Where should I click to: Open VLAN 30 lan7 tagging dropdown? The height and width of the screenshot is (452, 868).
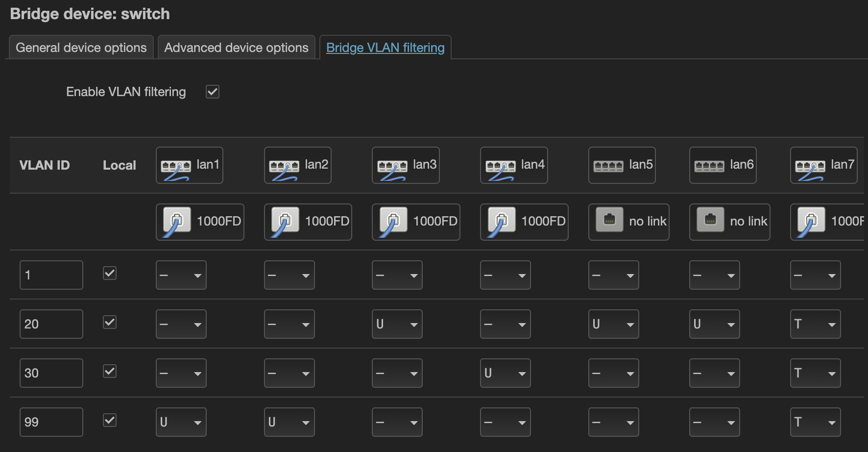[815, 373]
